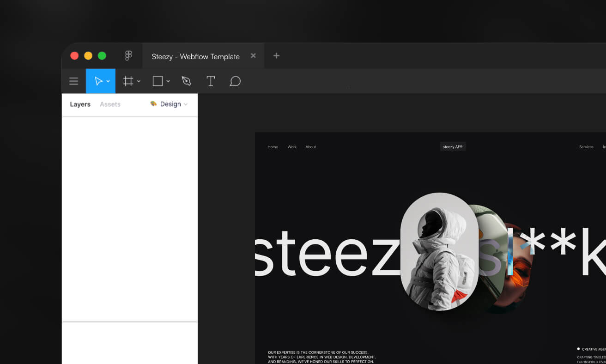Viewport: 606px width, 364px height.
Task: Switch to the Layers tab
Action: tap(80, 104)
